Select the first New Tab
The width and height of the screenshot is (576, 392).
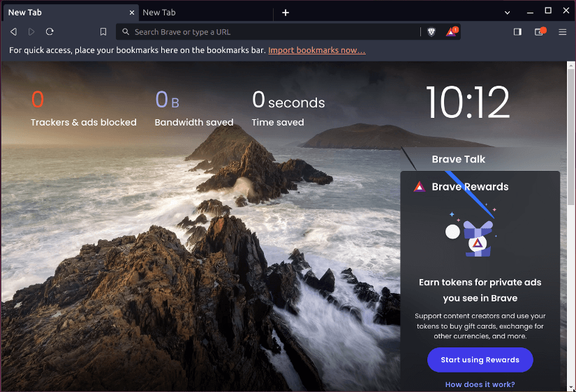pos(71,13)
